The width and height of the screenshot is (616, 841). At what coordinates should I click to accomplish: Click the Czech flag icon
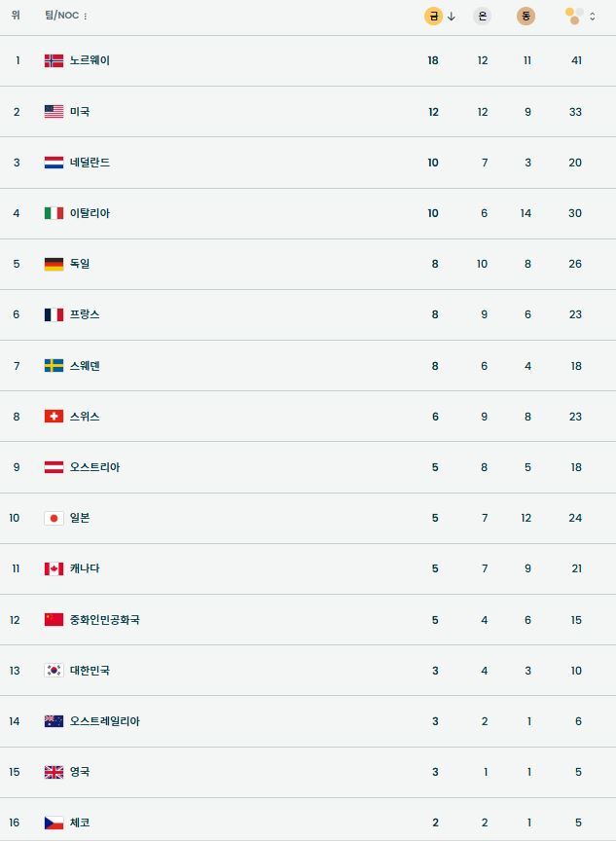pyautogui.click(x=54, y=823)
